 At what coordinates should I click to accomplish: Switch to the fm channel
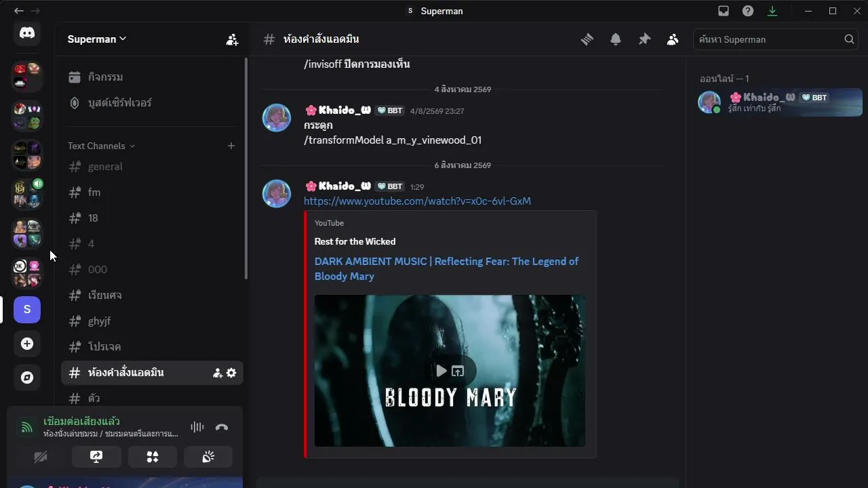152,192
